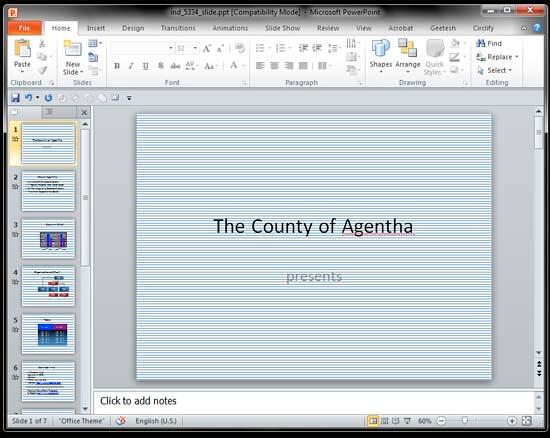Image resolution: width=550 pixels, height=438 pixels.
Task: Click the Text Direction icon
Action: tap(351, 43)
